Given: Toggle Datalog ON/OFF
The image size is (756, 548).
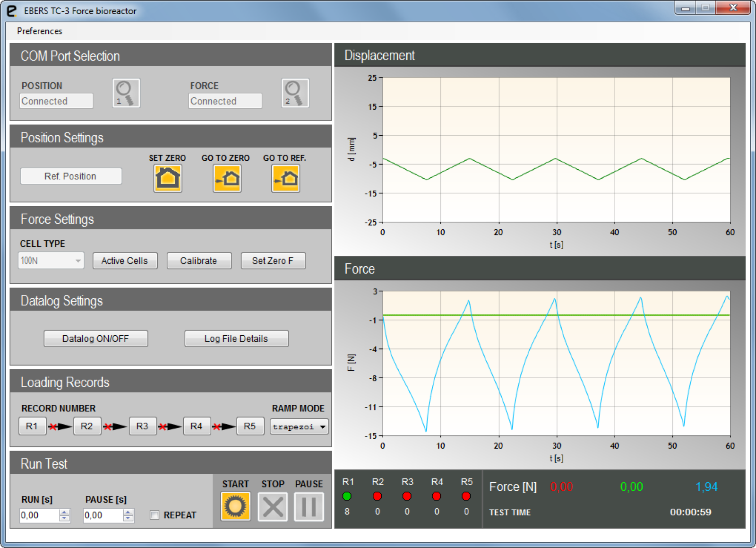Looking at the screenshot, I should tap(95, 339).
